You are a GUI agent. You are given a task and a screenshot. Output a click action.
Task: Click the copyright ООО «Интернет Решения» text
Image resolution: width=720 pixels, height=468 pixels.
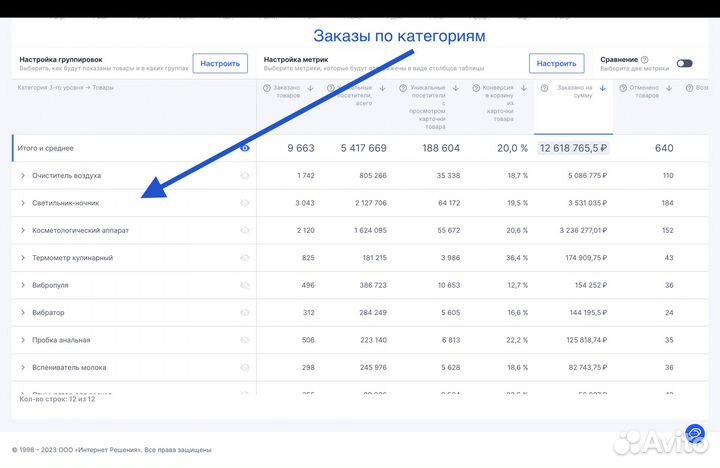[x=112, y=450]
